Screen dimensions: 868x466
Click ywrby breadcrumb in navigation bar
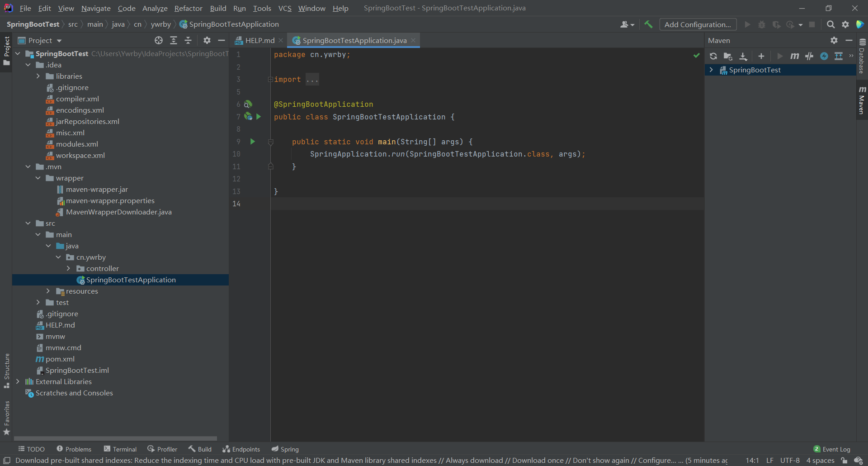[160, 24]
